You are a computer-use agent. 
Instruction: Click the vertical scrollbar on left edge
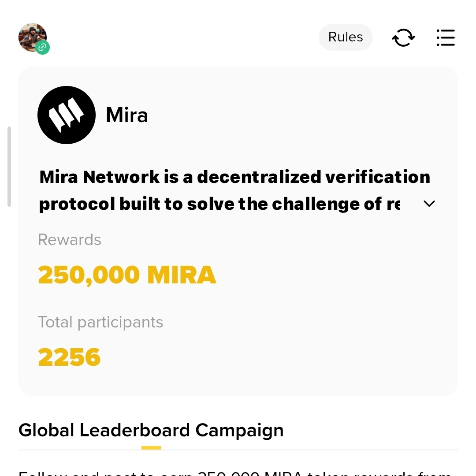9,167
